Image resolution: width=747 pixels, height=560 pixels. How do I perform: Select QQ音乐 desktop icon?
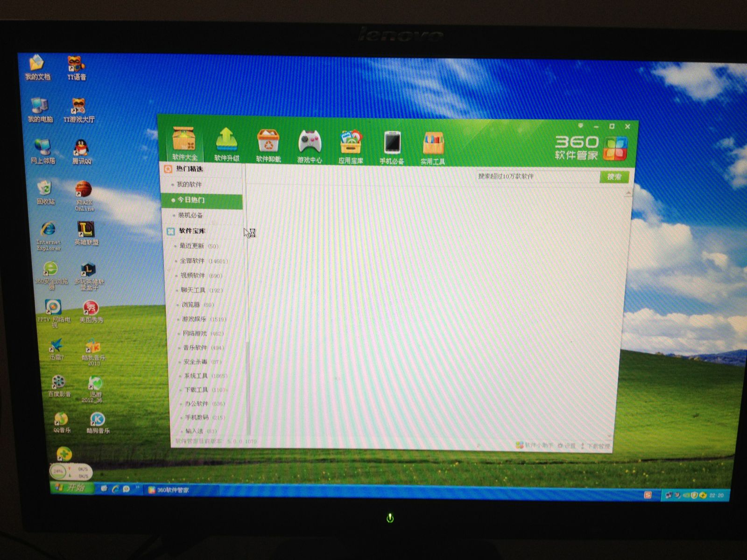[x=62, y=423]
